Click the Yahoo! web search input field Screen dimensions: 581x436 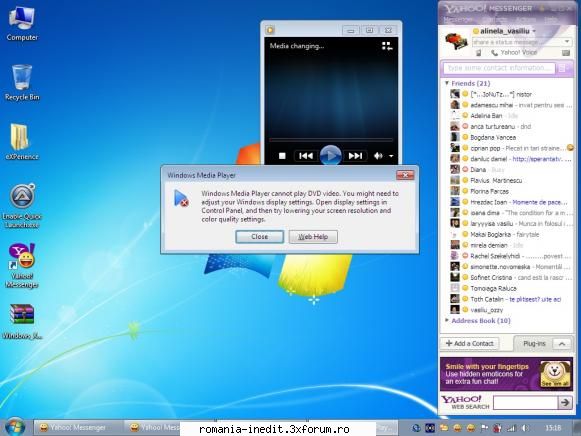click(x=525, y=402)
